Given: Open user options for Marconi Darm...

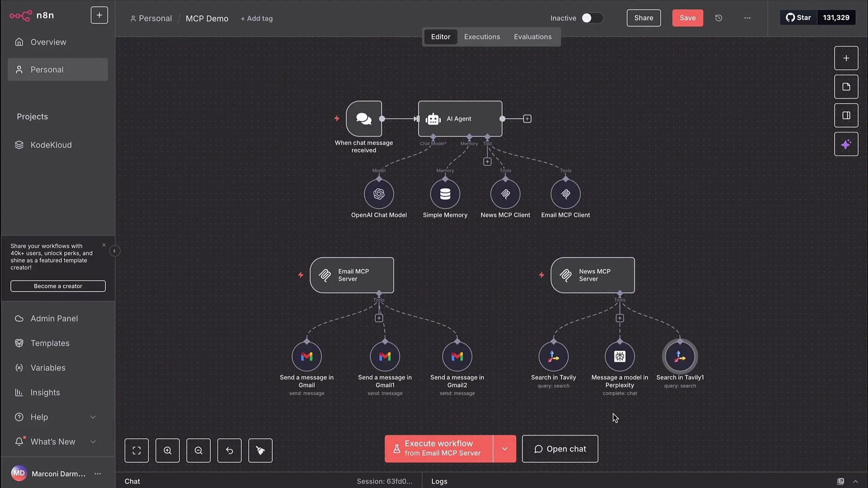Looking at the screenshot, I should [x=98, y=474].
